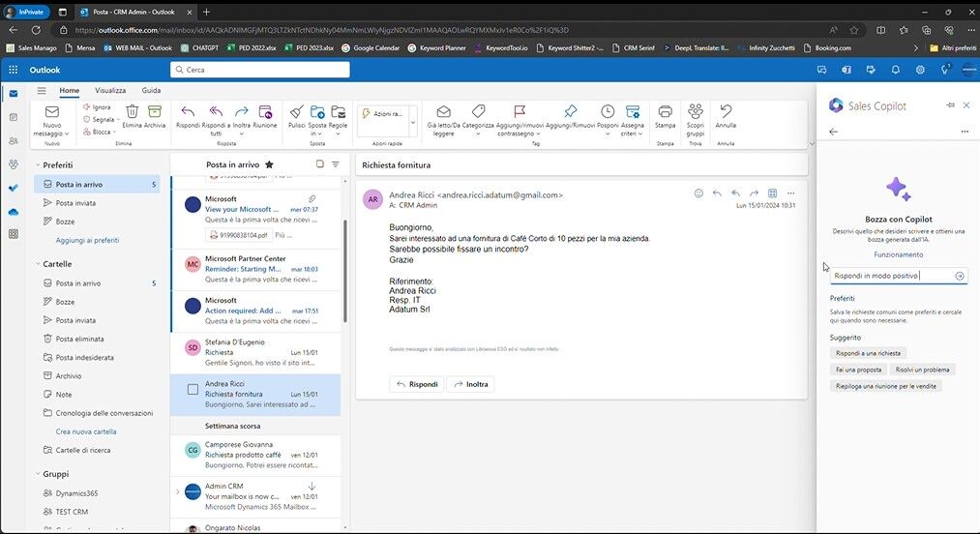The width and height of the screenshot is (980, 534).
Task: Click the Inoltra button below the email
Action: point(470,384)
